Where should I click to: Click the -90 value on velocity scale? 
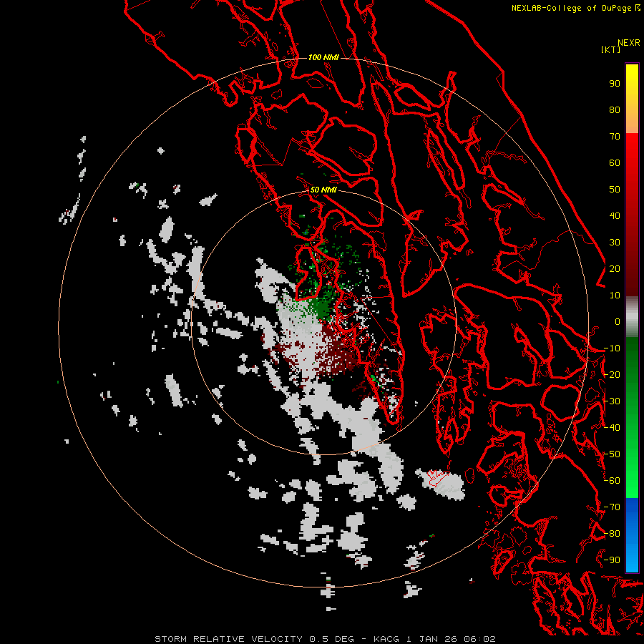click(612, 560)
